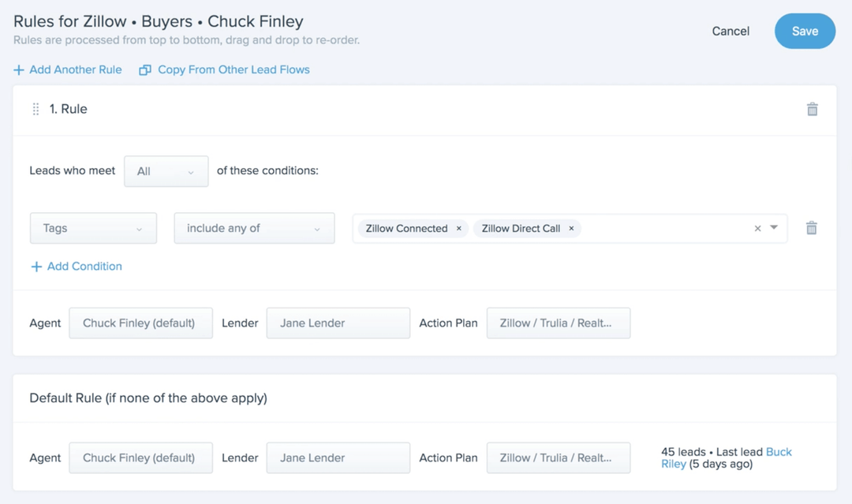Viewport: 852px width, 504px height.
Task: Save the lead flow rules
Action: [x=805, y=32]
